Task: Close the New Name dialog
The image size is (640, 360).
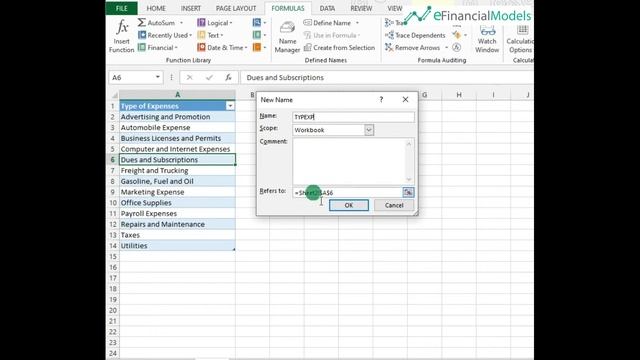Action: (x=405, y=99)
